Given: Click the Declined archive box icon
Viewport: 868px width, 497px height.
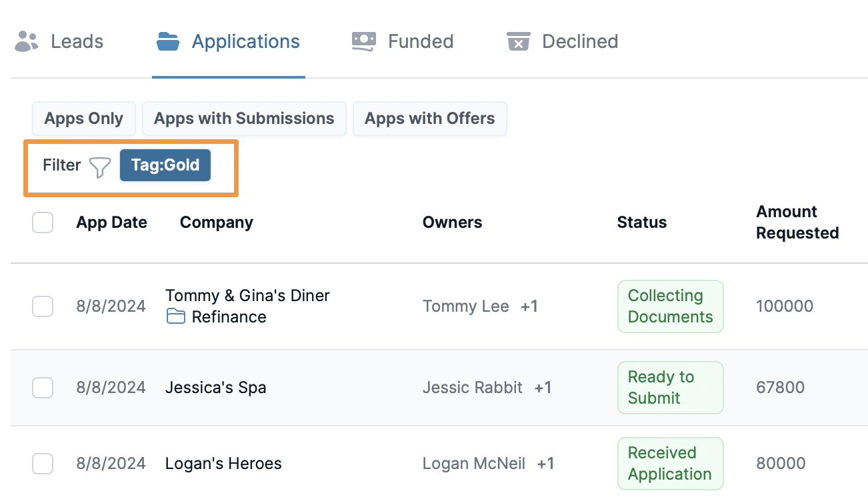Looking at the screenshot, I should point(518,41).
